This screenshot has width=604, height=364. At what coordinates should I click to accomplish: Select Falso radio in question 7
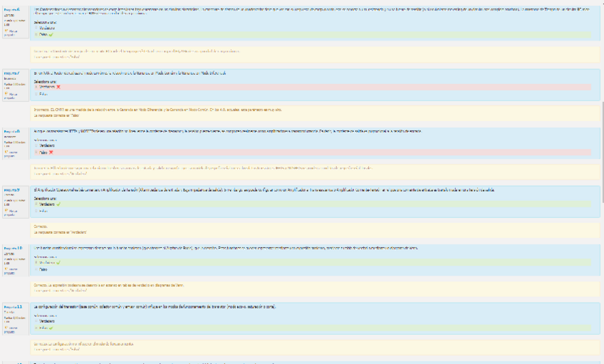click(x=36, y=94)
